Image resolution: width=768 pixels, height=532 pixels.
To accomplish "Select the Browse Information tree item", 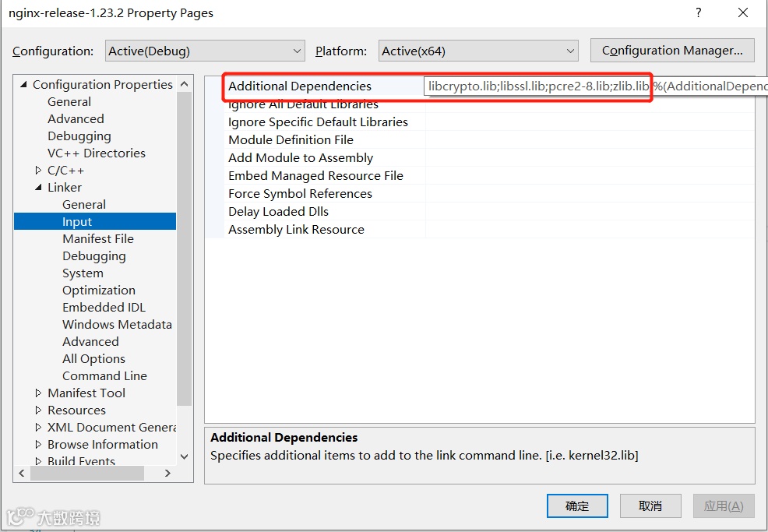I will click(x=102, y=444).
